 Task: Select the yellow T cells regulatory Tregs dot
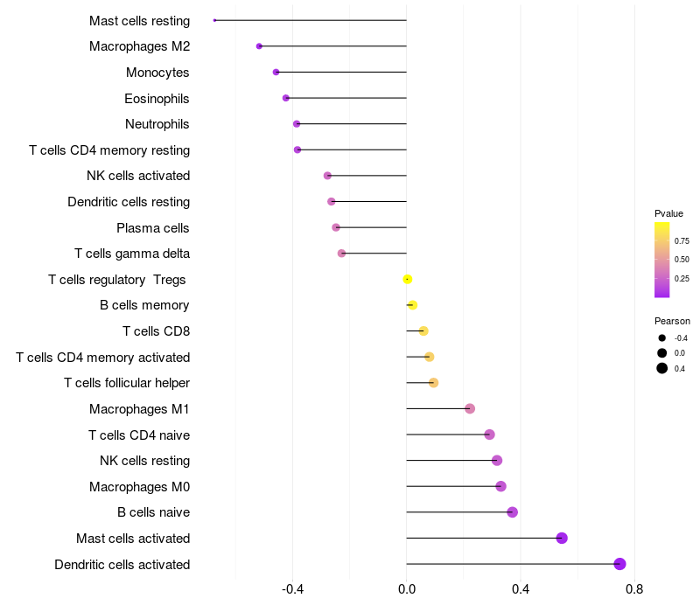pyautogui.click(x=408, y=279)
